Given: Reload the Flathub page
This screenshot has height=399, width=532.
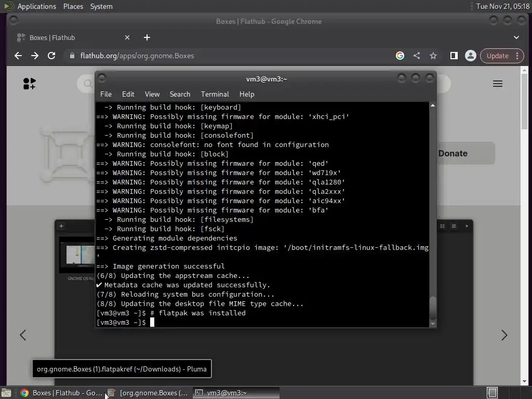Looking at the screenshot, I should click(x=51, y=56).
